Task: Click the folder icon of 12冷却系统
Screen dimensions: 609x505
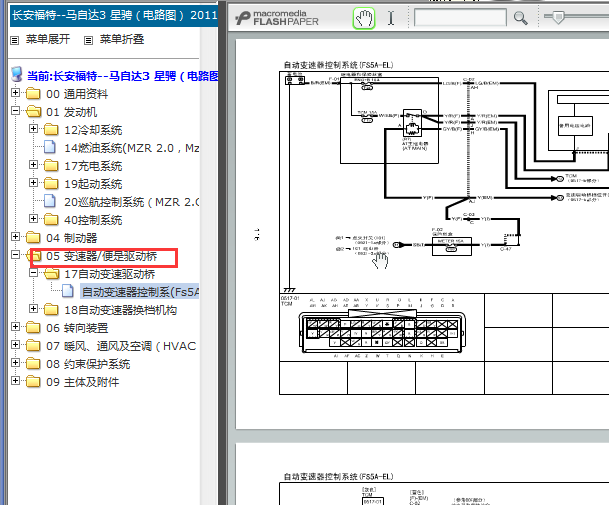Action: (51, 130)
